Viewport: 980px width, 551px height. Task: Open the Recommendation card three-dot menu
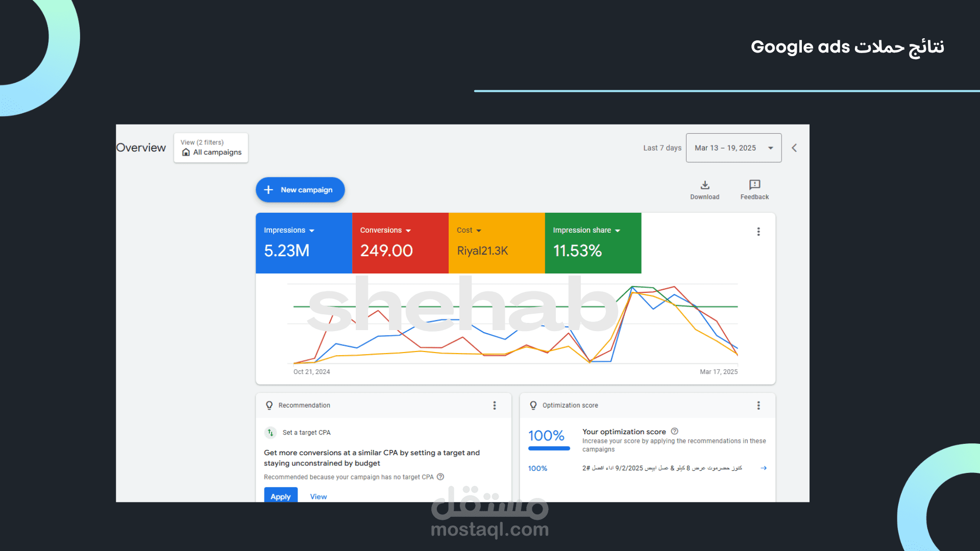pos(494,405)
